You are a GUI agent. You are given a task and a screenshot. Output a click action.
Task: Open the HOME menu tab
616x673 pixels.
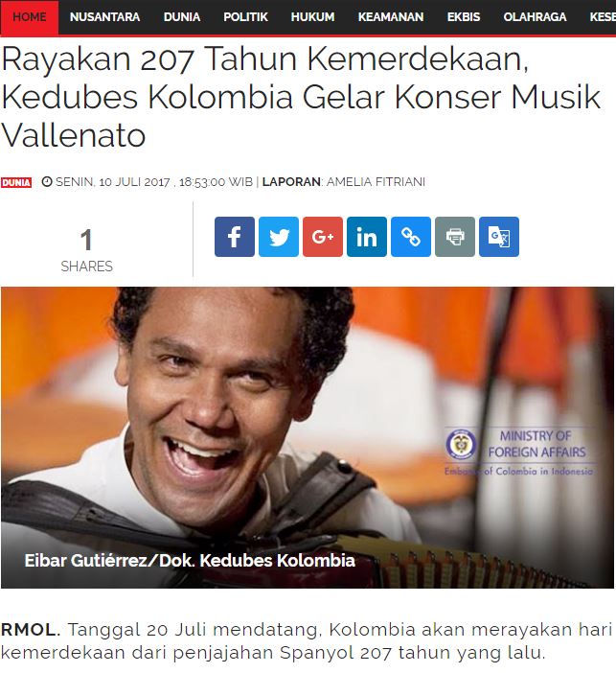coord(29,17)
